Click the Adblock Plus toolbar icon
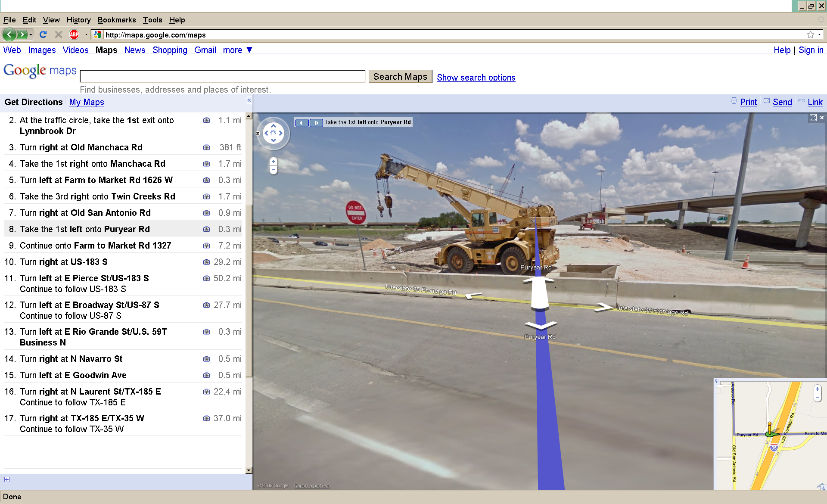This screenshot has width=827, height=504. (x=74, y=34)
